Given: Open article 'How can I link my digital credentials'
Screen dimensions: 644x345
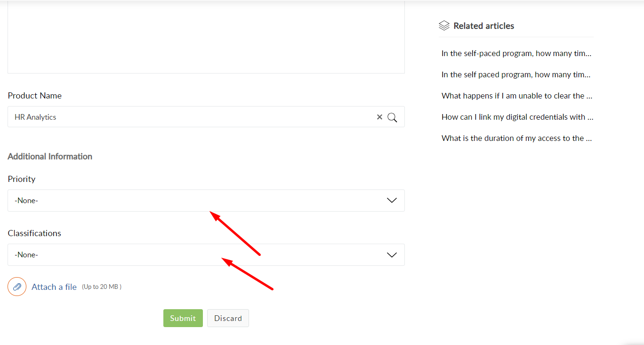Looking at the screenshot, I should click(x=517, y=117).
